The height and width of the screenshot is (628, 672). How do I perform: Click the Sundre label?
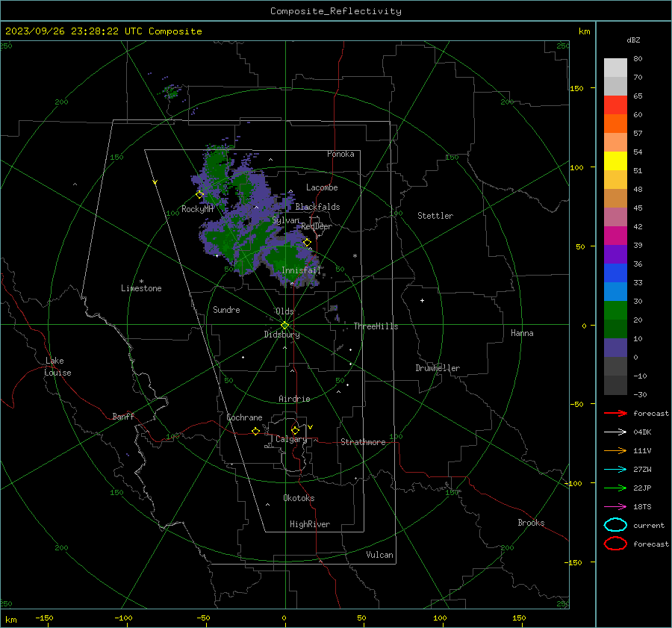coord(226,309)
